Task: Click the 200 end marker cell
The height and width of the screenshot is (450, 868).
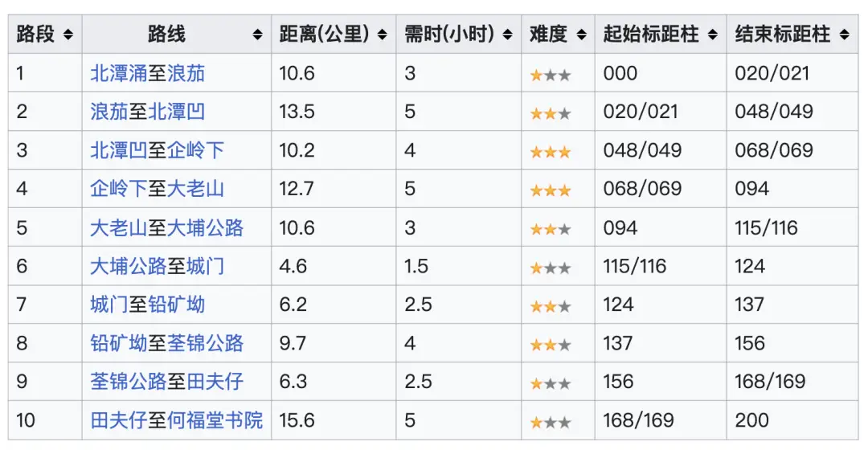Action: click(x=751, y=420)
